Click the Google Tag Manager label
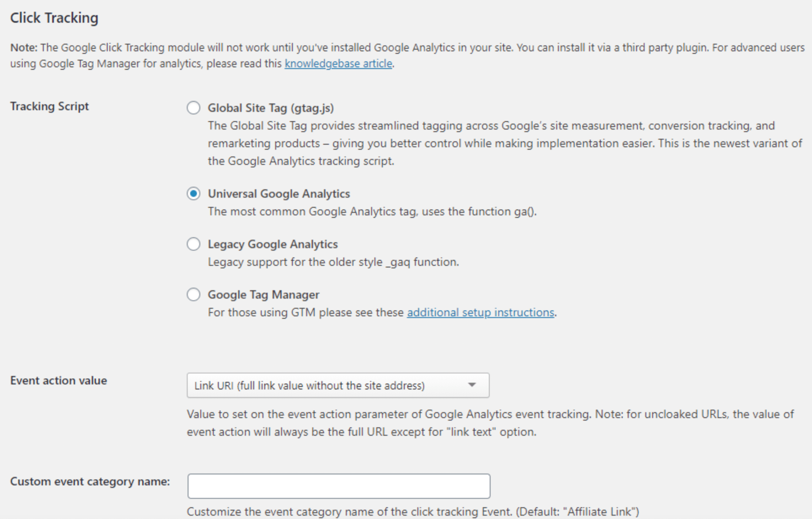812x519 pixels. pyautogui.click(x=263, y=295)
